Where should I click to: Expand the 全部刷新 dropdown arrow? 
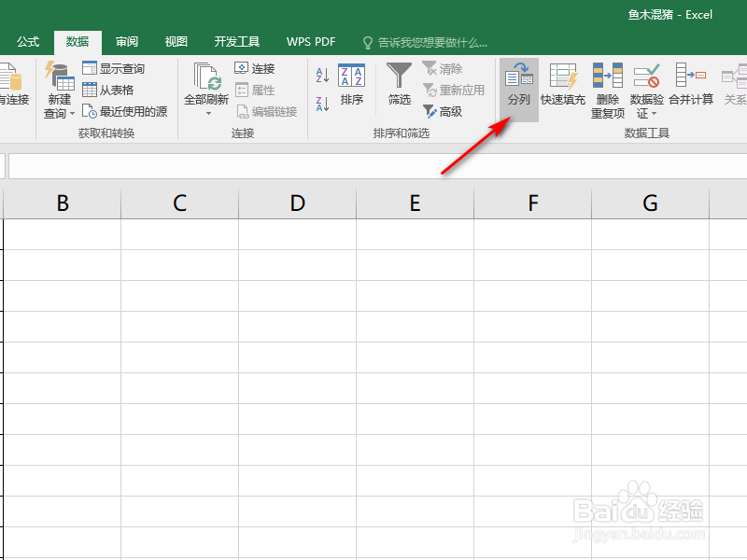pos(208,114)
